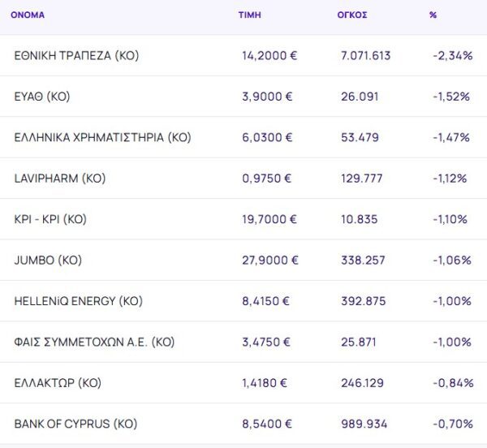Open LAVIPHARM (ΚΟ) stock details

tap(60, 179)
